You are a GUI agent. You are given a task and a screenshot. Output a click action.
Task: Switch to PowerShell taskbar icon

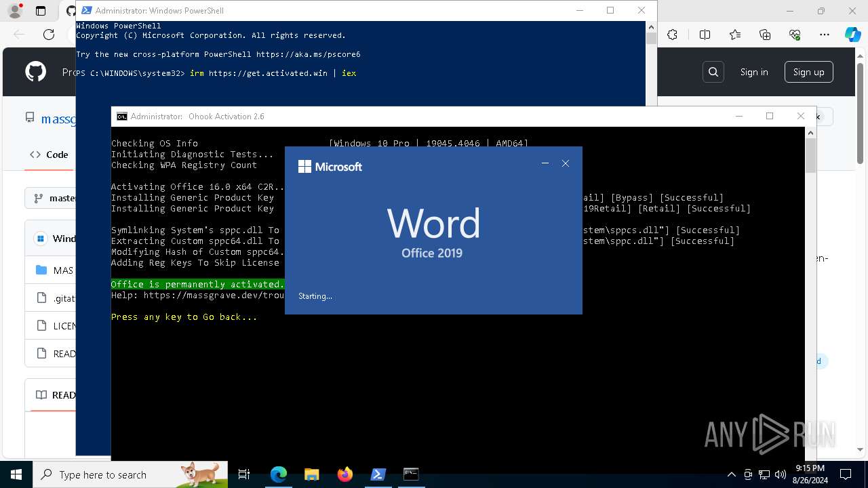378,474
